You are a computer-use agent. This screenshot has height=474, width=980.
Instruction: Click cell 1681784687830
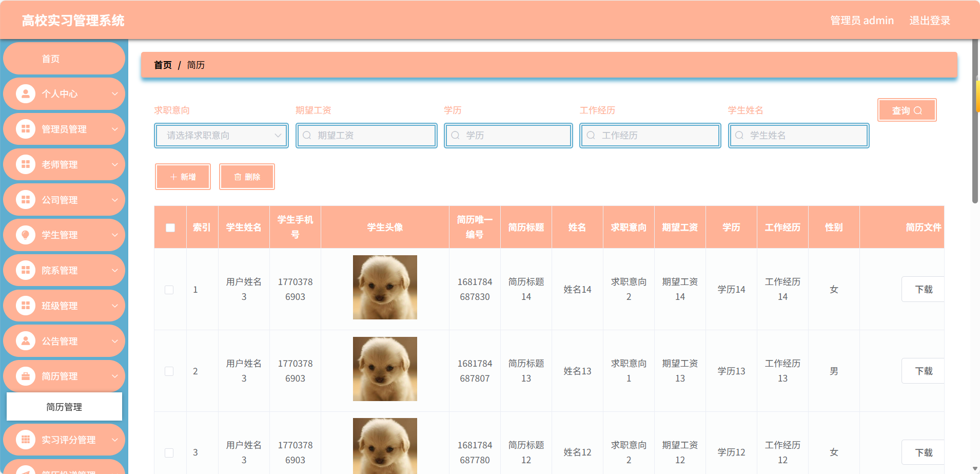(475, 290)
